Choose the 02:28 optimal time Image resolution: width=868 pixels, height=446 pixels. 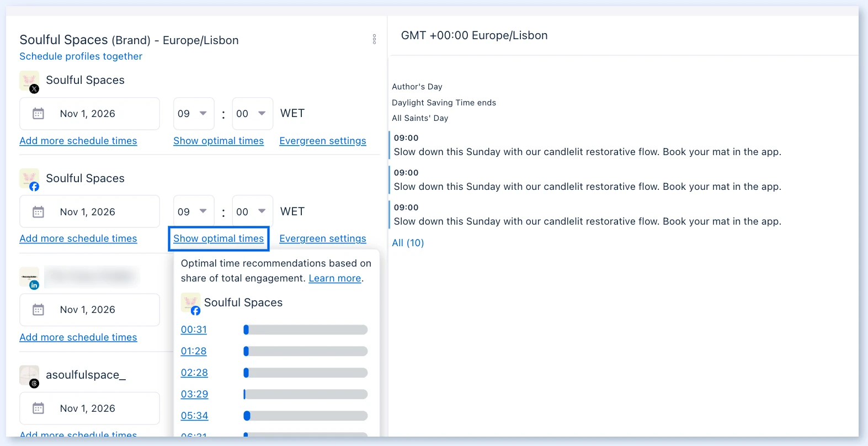tap(194, 373)
